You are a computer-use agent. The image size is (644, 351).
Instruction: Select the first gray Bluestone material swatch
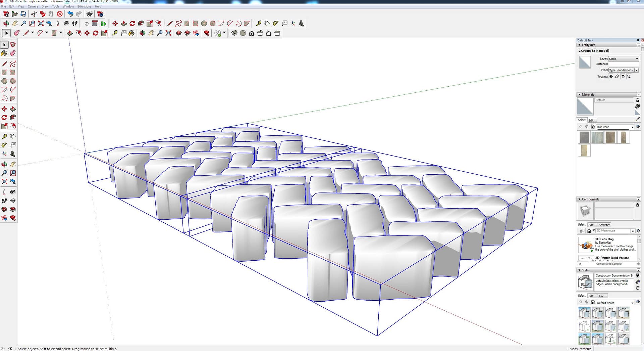(x=584, y=137)
